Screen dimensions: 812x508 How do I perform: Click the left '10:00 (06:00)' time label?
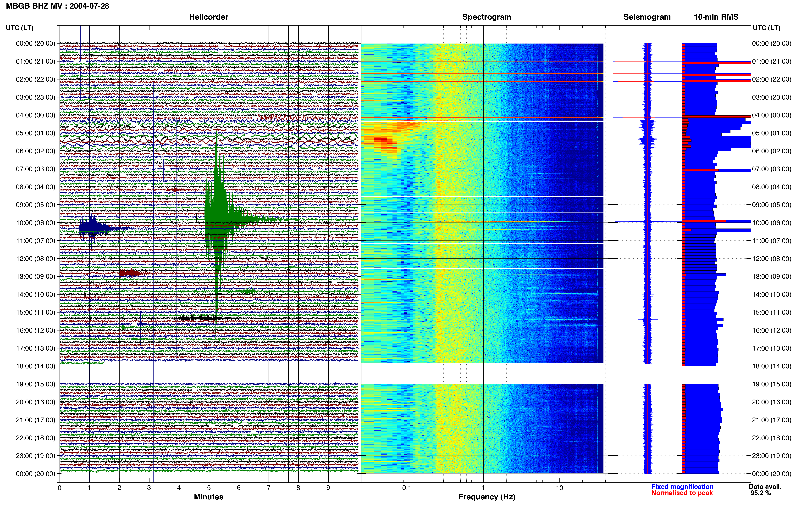(36, 223)
